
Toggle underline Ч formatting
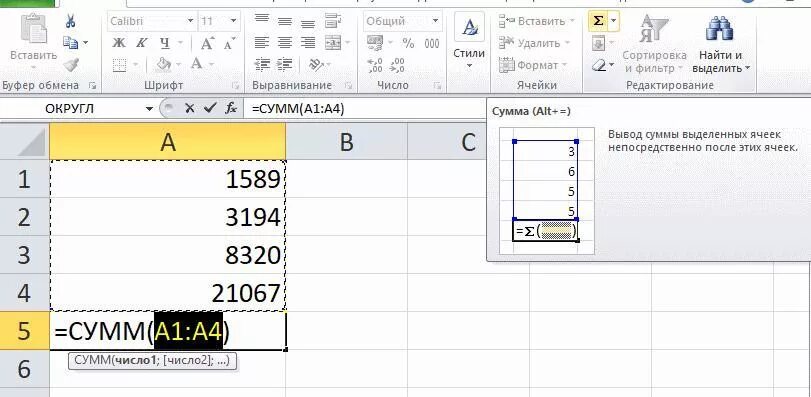tap(164, 43)
